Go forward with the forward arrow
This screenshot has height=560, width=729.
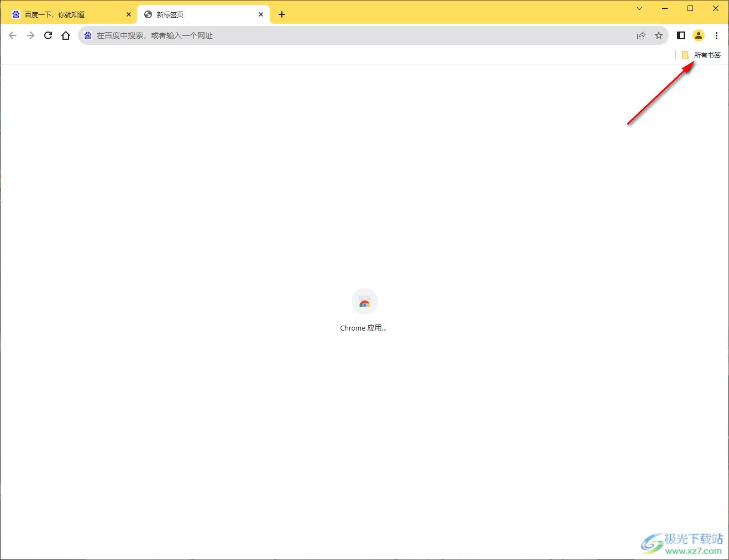pos(30,35)
